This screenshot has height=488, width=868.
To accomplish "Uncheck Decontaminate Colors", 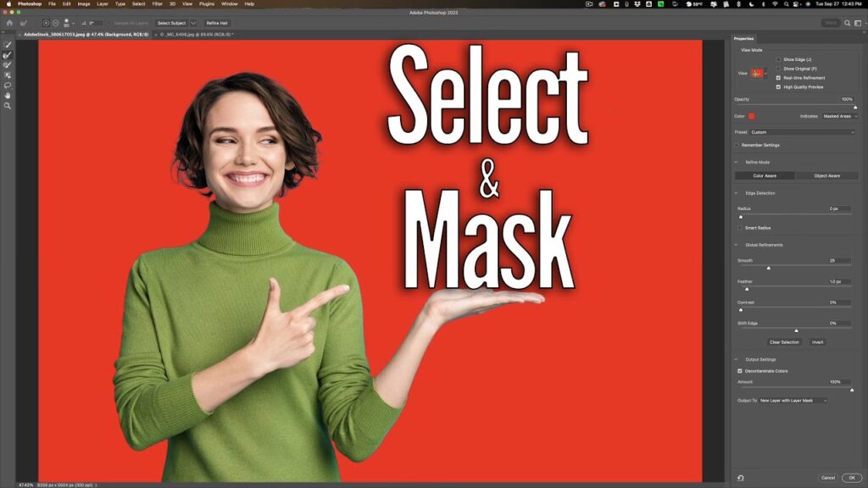I will tap(739, 371).
